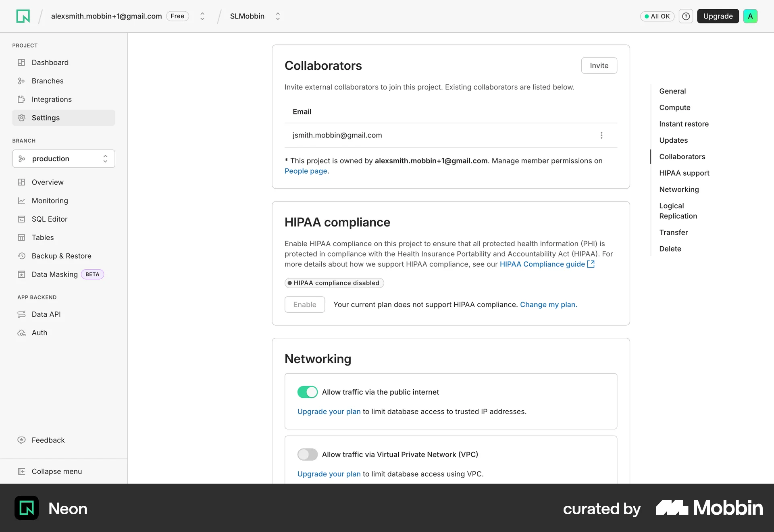The width and height of the screenshot is (774, 532).
Task: Jump to Instant restore section
Action: point(684,124)
